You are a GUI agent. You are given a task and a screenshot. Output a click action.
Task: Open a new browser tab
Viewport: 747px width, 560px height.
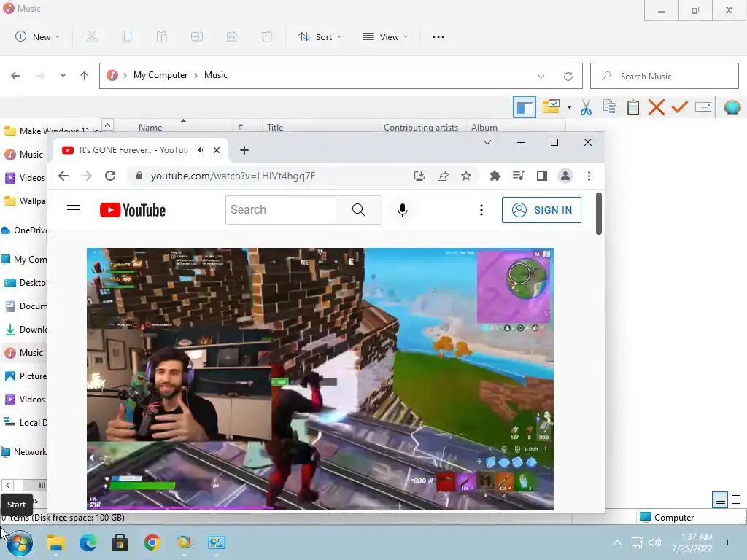pos(244,150)
